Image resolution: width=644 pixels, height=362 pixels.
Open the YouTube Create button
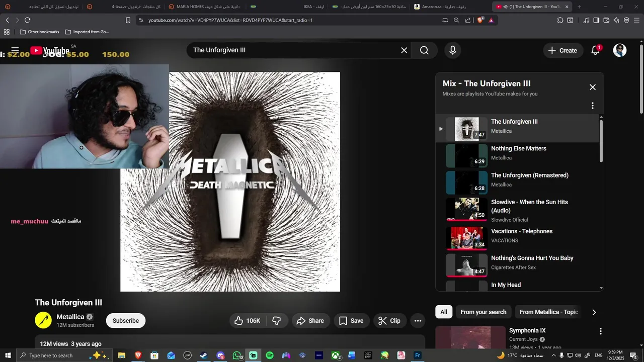(563, 50)
